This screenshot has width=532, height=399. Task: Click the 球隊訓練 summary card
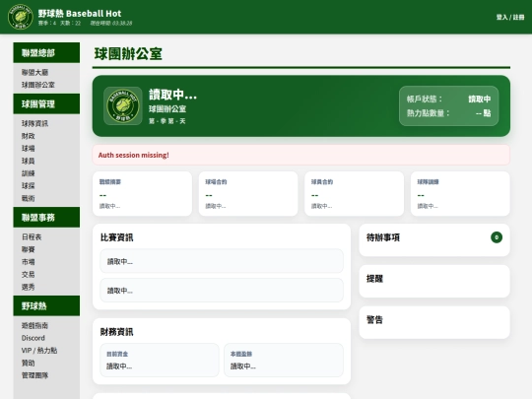(x=460, y=193)
